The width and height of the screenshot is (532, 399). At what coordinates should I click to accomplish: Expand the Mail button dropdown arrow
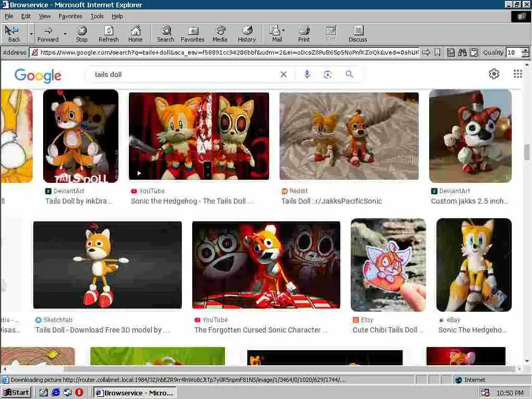[x=283, y=31]
